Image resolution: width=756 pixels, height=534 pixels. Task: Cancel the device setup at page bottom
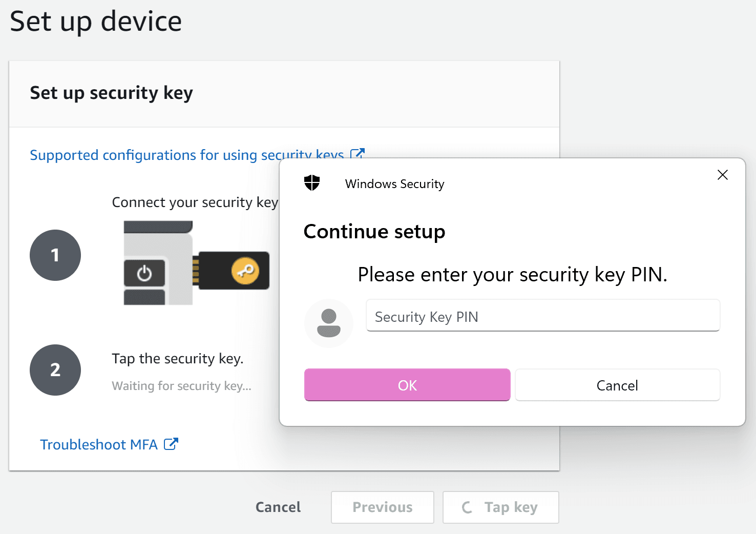tap(278, 507)
